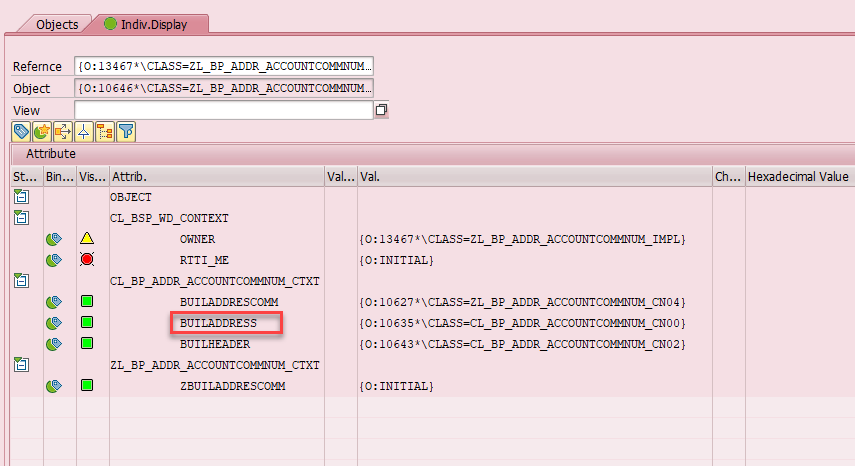Select the ZBUILADDRESCOMM attribute
This screenshot has height=466, width=855.
pyautogui.click(x=233, y=386)
